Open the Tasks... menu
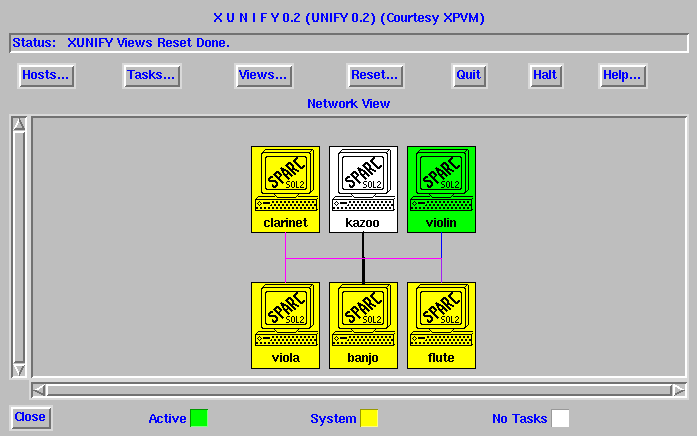 click(x=152, y=76)
